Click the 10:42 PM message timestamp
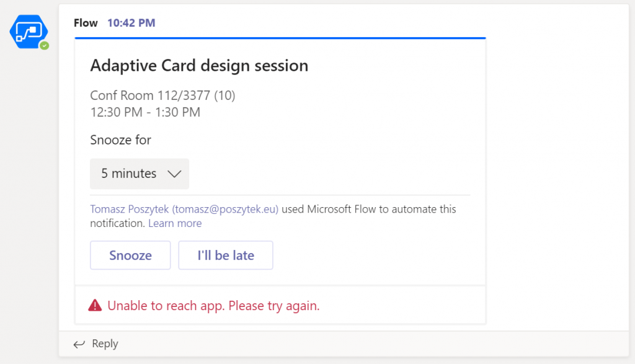The image size is (635, 364). pos(131,23)
